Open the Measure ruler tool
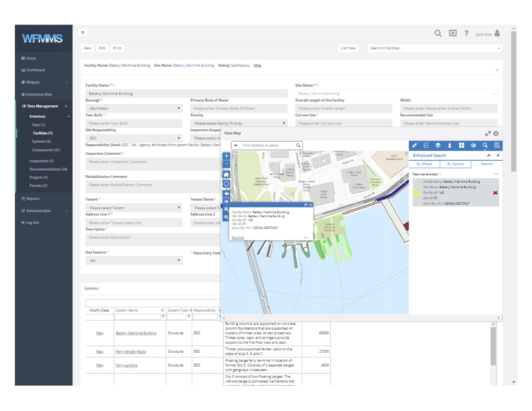 pyautogui.click(x=415, y=145)
